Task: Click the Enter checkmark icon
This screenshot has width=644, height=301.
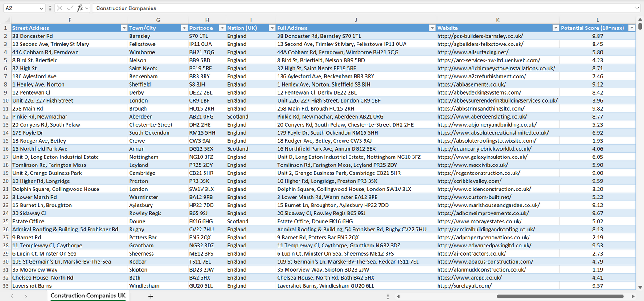Action: coord(70,8)
